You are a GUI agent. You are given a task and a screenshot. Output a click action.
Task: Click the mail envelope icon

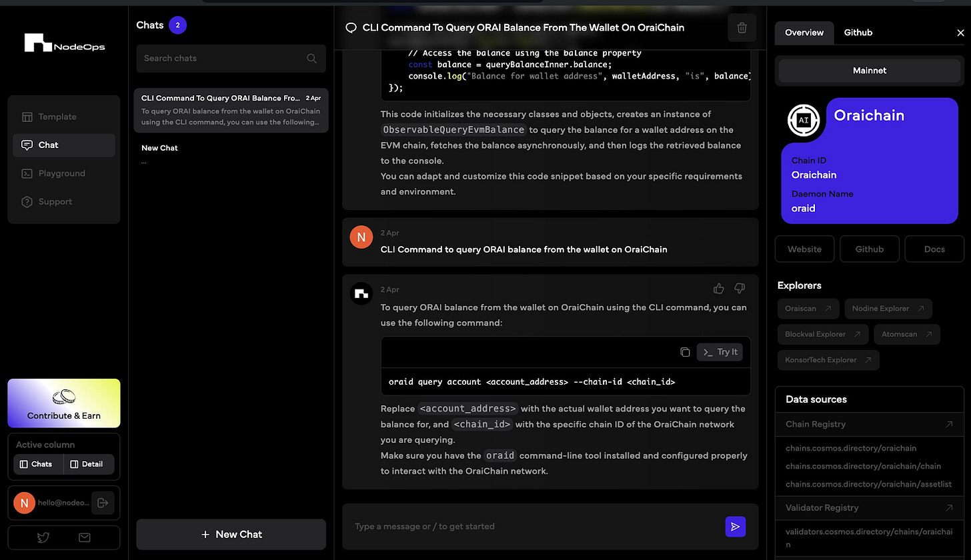(85, 537)
